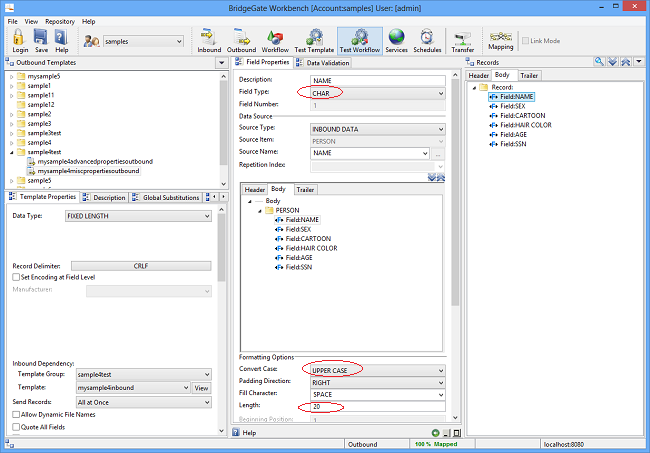The height and width of the screenshot is (453, 650).
Task: Open the Send Records dropdown
Action: pos(143,402)
